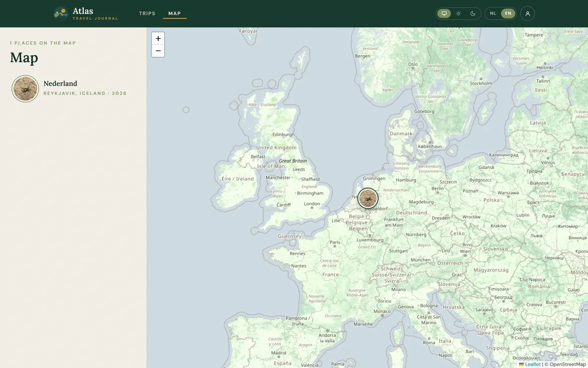Open the user account icon

click(528, 13)
